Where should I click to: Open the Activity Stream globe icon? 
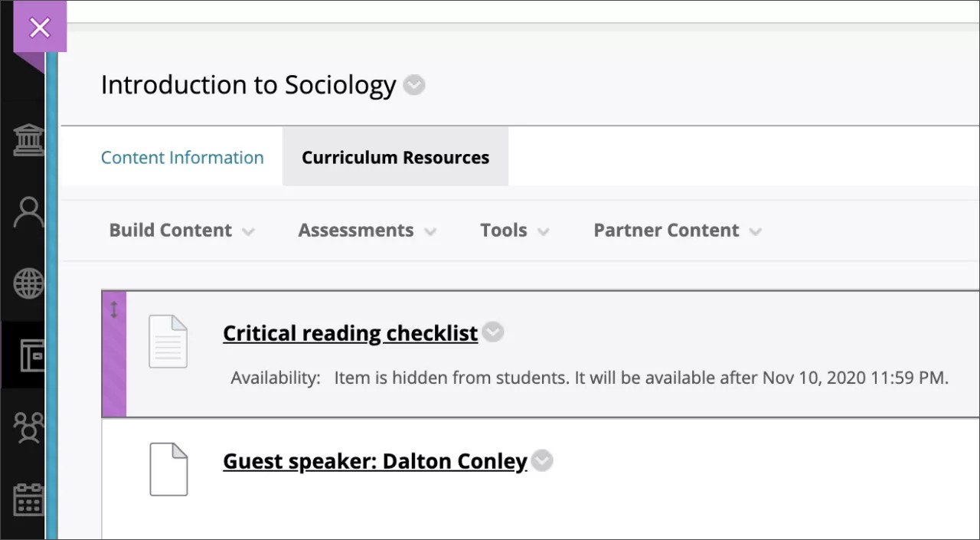(28, 283)
